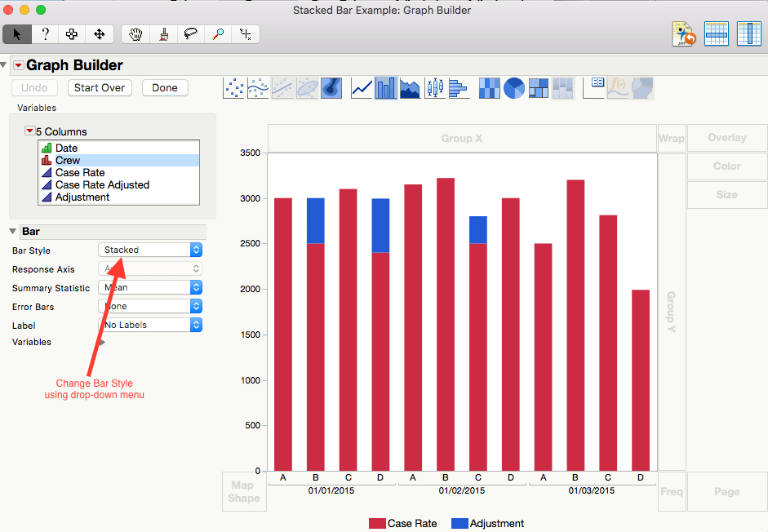This screenshot has height=532, width=768.
Task: Click the Start Over button
Action: (100, 87)
